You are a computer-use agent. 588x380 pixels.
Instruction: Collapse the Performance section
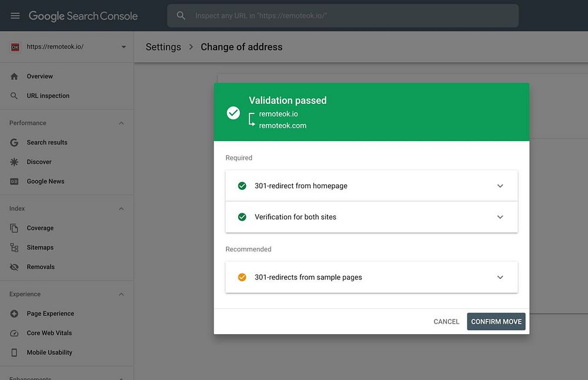tap(121, 123)
